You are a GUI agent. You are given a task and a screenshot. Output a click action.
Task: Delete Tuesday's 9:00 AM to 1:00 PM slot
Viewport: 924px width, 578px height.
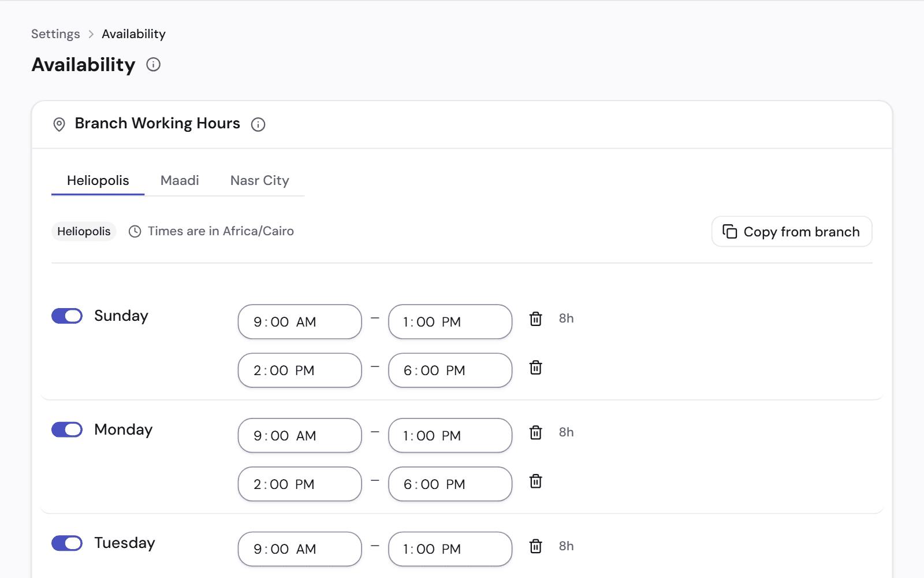pos(536,546)
